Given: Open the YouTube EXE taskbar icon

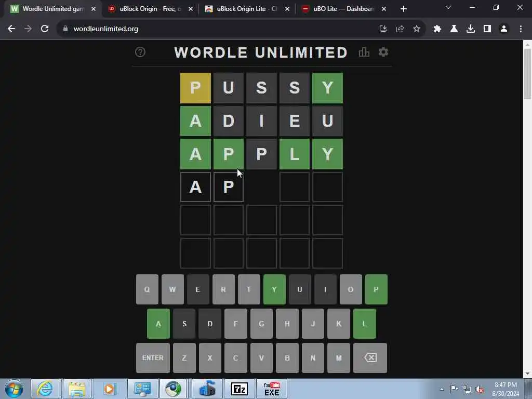Looking at the screenshot, I should pos(271,389).
